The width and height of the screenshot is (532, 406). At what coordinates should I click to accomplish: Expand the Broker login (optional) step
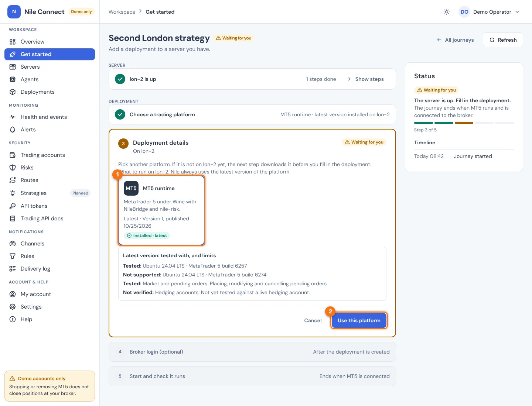252,352
